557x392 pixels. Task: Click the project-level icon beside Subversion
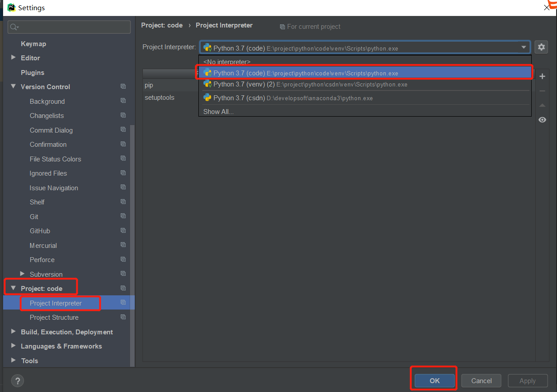coord(123,274)
